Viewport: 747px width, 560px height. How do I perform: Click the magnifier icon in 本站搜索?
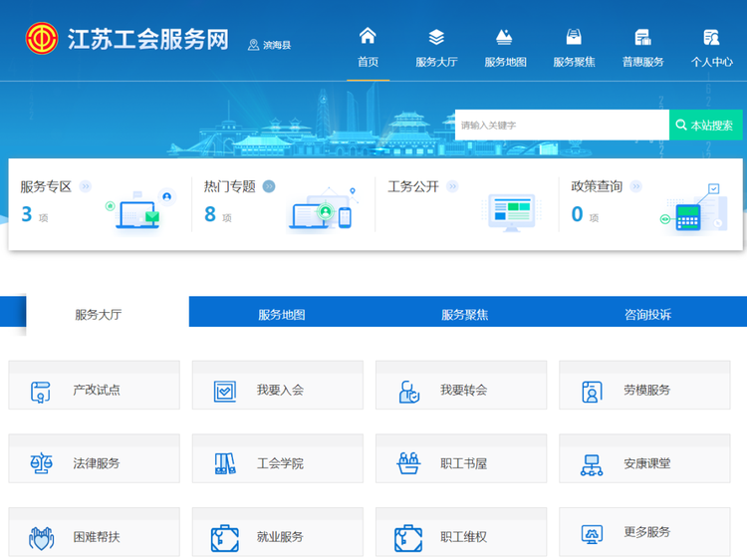pos(681,125)
